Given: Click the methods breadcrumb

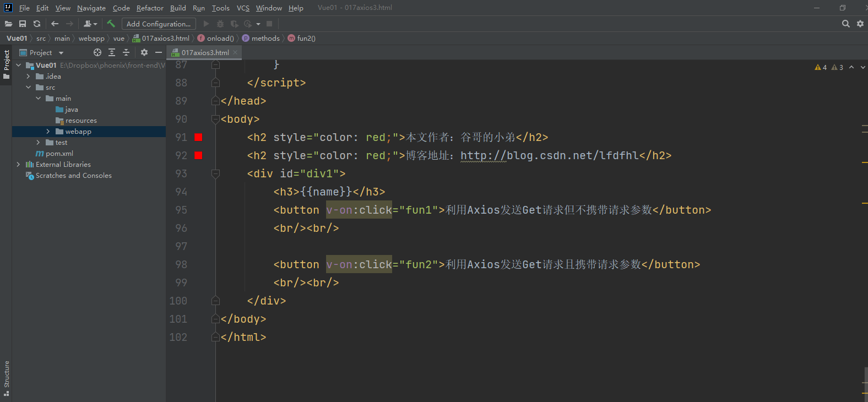Looking at the screenshot, I should [261, 38].
